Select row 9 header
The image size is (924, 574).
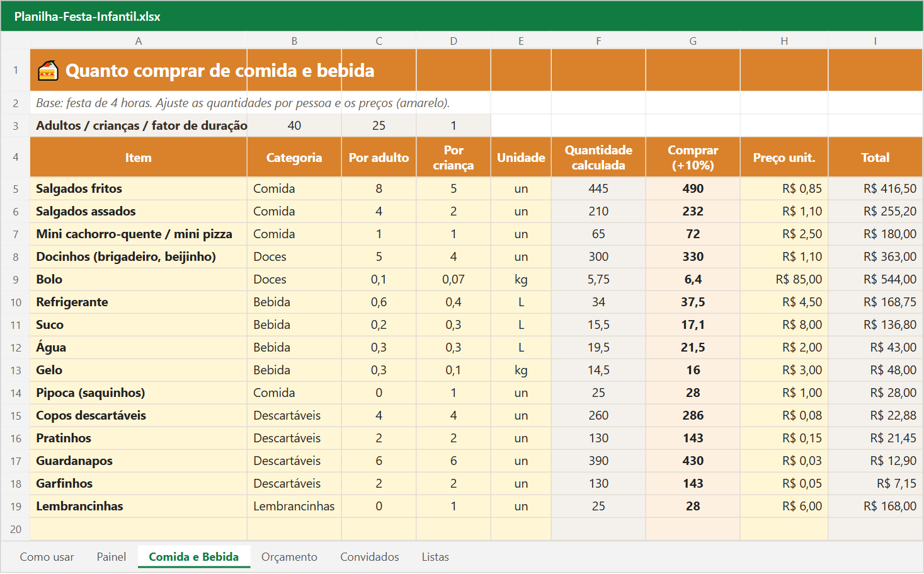[x=16, y=280]
